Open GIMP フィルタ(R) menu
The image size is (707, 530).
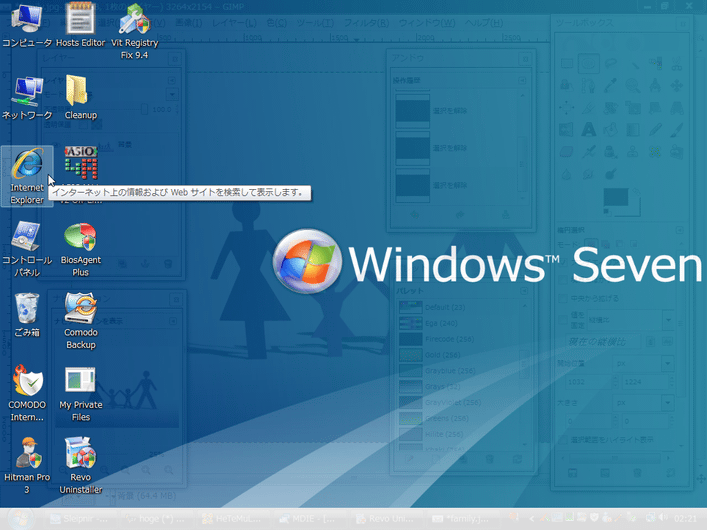[x=367, y=23]
